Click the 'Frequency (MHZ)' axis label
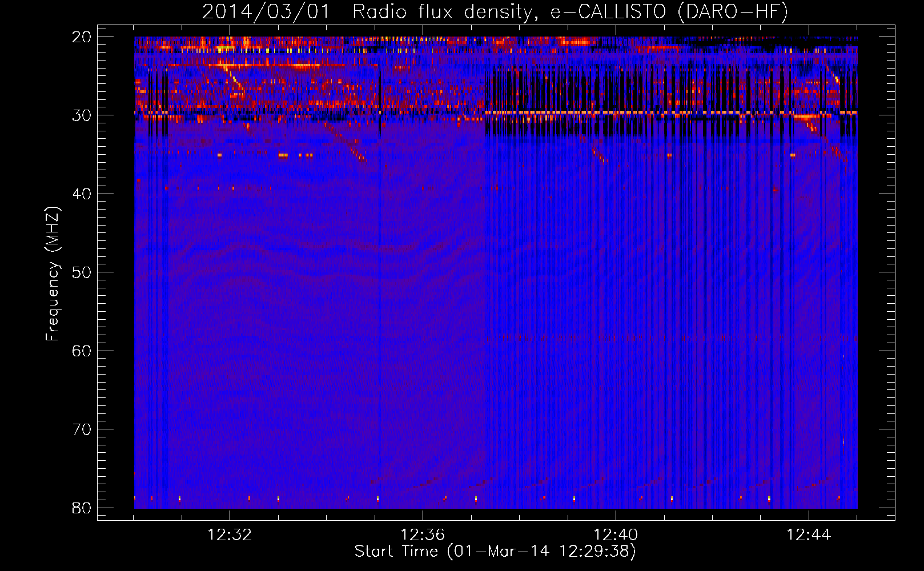The image size is (924, 571). coord(53,274)
